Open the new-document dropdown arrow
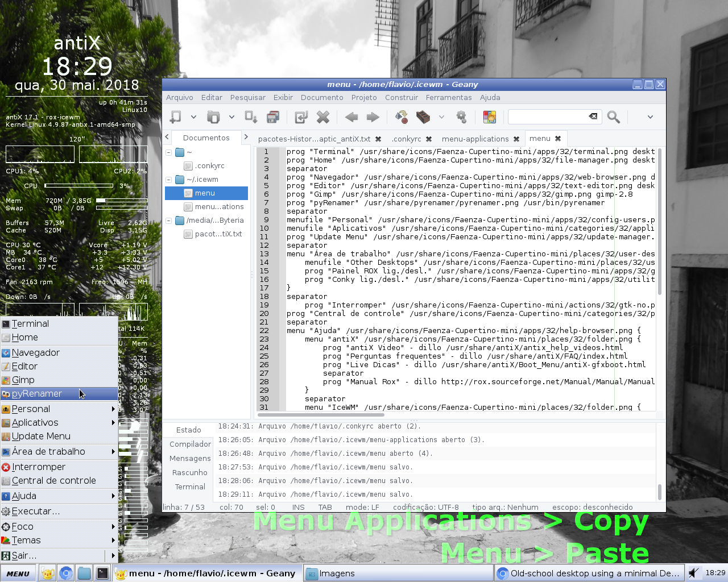 tap(194, 117)
